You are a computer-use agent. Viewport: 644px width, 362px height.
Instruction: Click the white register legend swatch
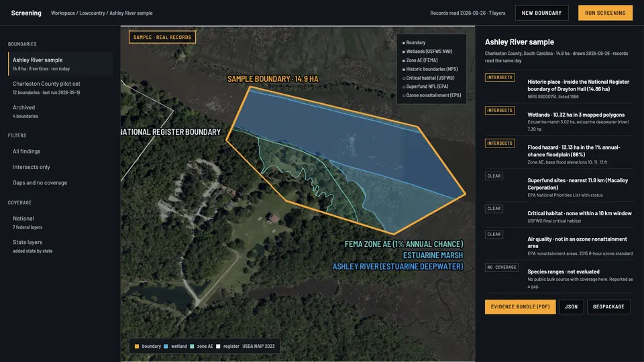(x=218, y=347)
